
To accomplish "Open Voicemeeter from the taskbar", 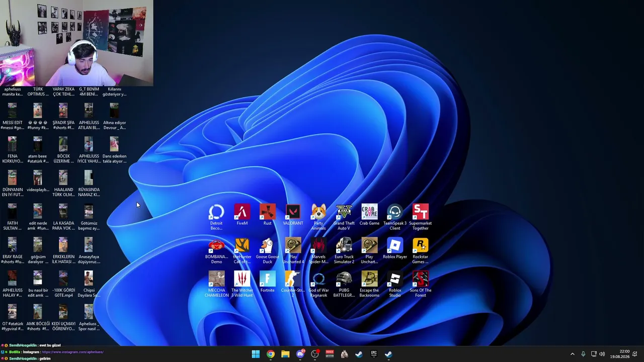I will (x=330, y=354).
